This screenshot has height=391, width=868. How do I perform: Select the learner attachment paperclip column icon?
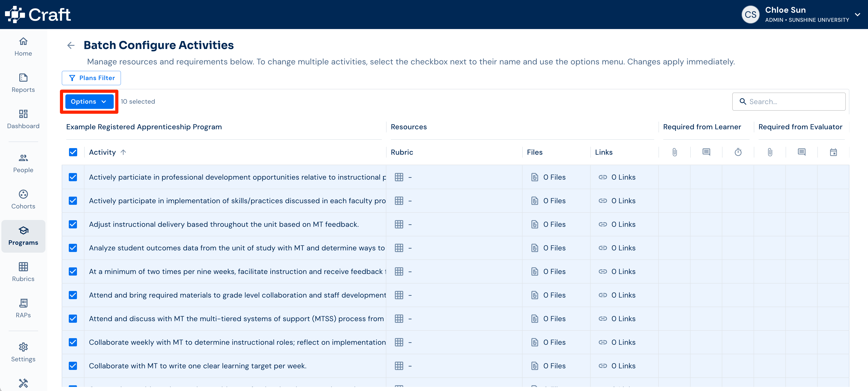(x=675, y=152)
